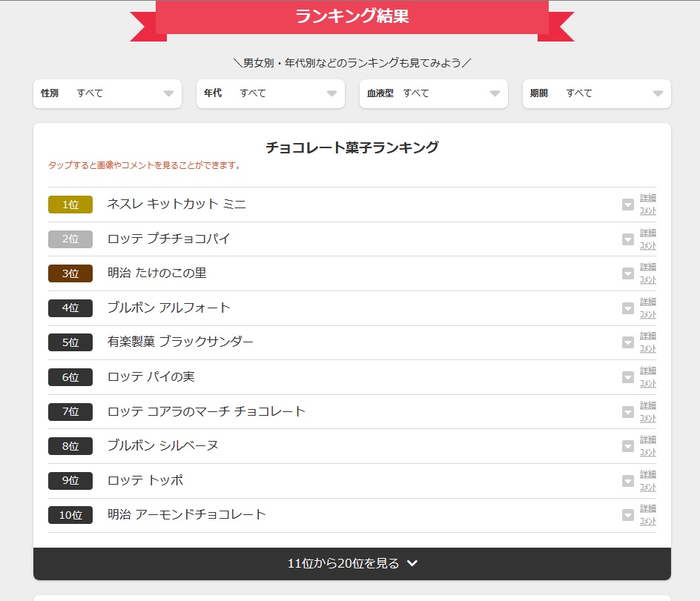700x601 pixels.
Task: Open 詳細 link for 明治 たけのこの里
Action: point(648,267)
